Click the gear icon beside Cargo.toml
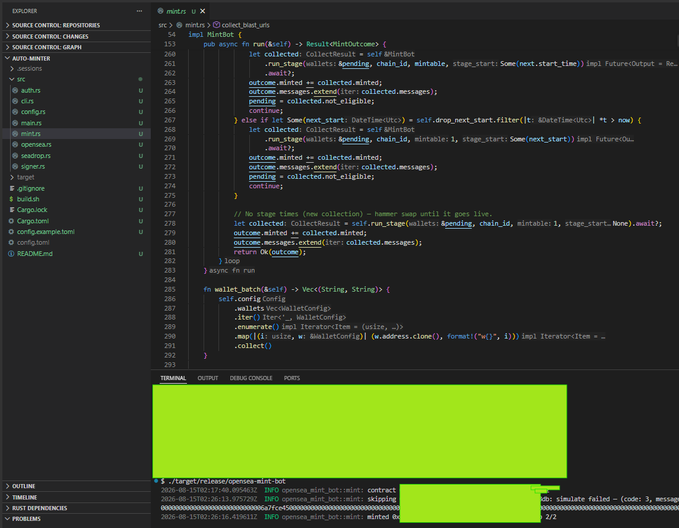Image resolution: width=679 pixels, height=528 pixels. (11, 221)
